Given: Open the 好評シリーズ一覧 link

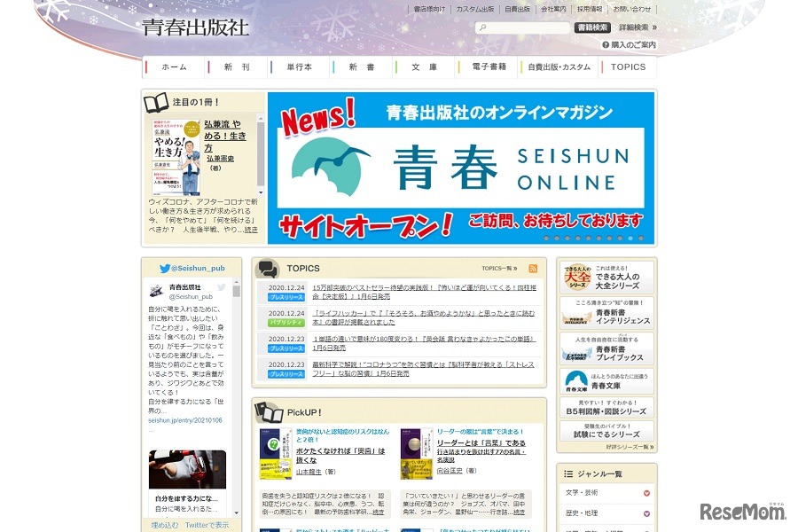Looking at the screenshot, I should (630, 446).
